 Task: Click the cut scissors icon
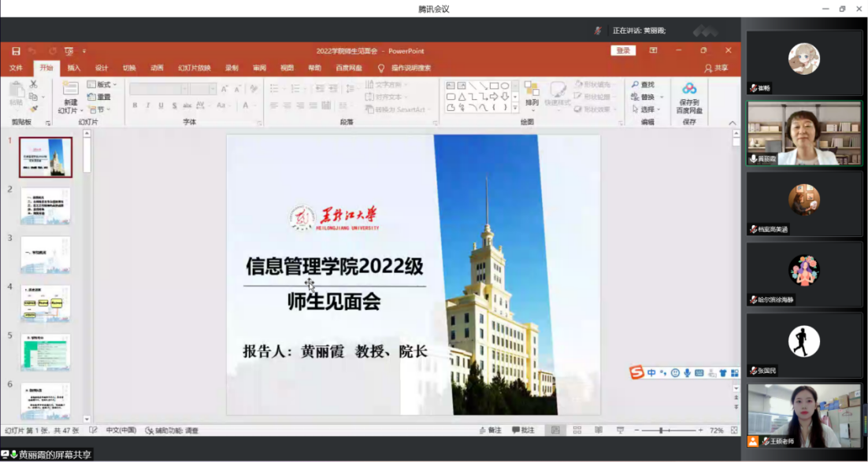[x=34, y=84]
